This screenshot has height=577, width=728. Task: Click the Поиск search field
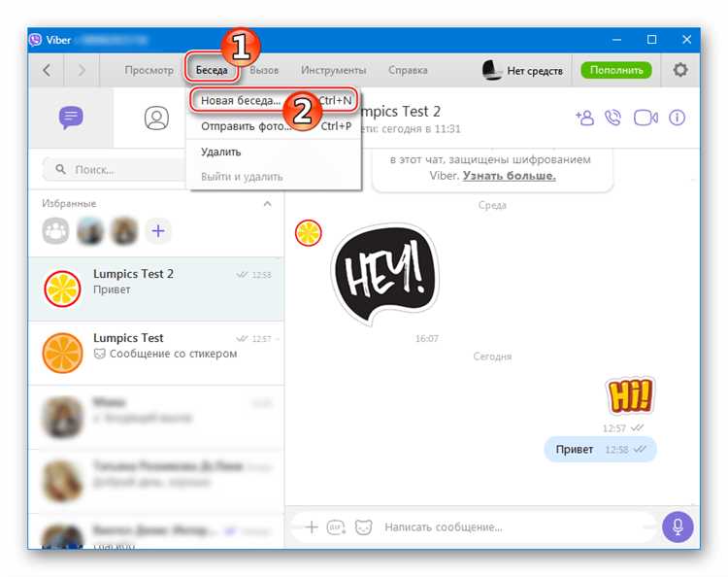[x=116, y=170]
